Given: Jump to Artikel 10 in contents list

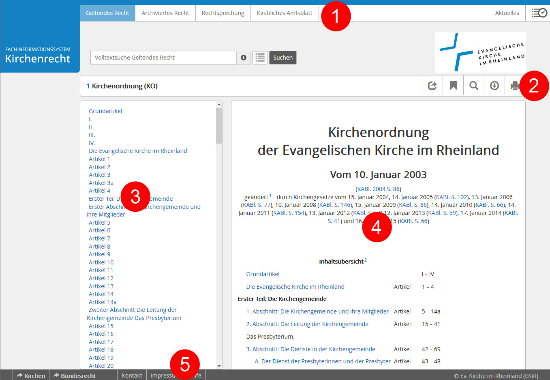Looking at the screenshot, I should pyautogui.click(x=101, y=262).
